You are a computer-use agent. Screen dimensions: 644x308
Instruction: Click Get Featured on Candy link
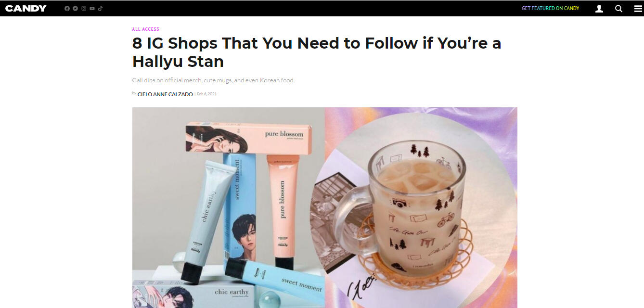click(550, 8)
